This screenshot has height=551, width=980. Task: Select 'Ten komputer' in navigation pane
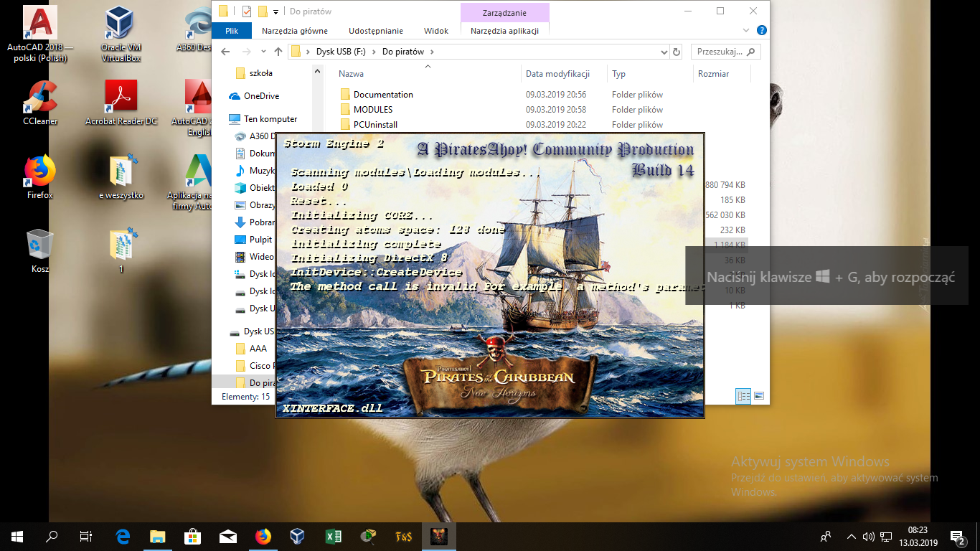pos(270,119)
